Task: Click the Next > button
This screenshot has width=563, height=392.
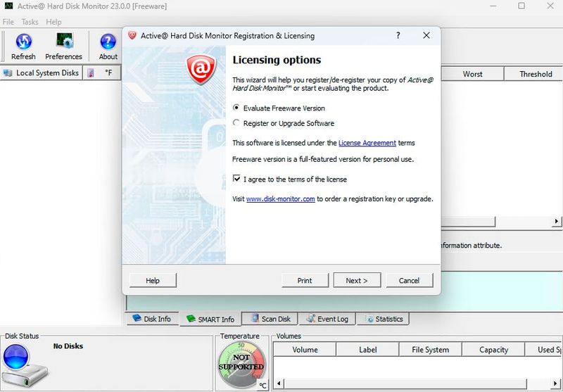Action: [357, 280]
